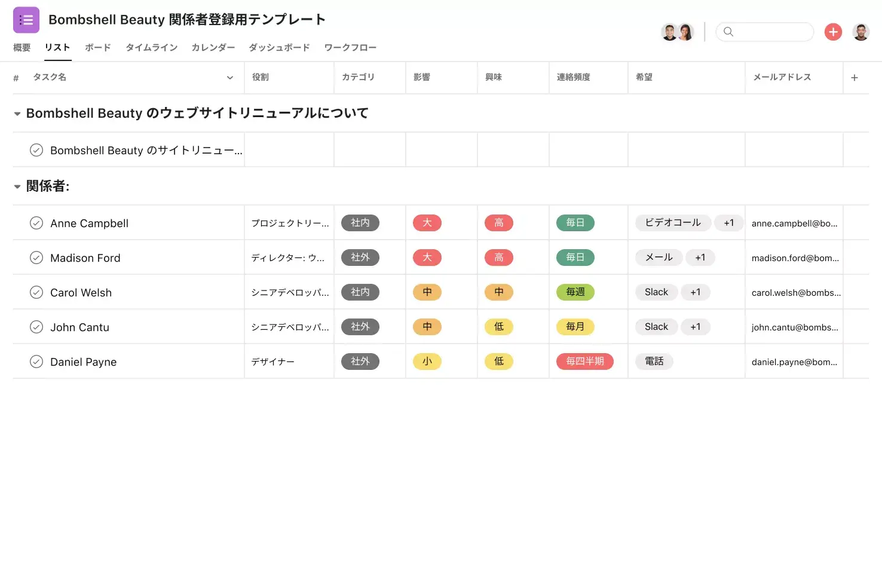Switch to the 概要 tab

pyautogui.click(x=22, y=47)
